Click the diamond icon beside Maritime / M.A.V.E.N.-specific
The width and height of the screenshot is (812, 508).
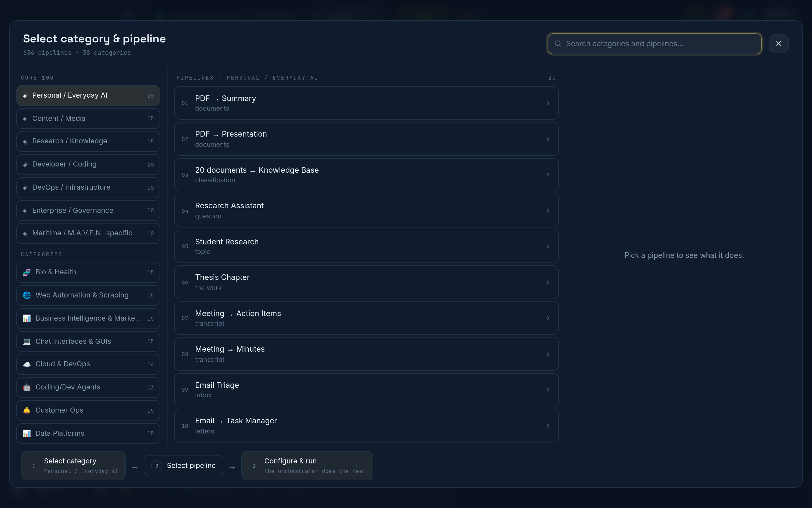click(25, 233)
